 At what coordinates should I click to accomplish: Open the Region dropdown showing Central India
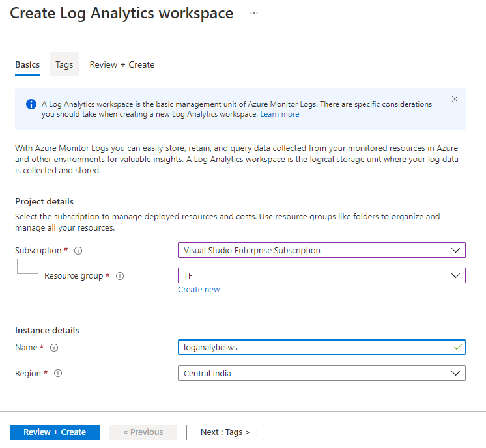[322, 373]
